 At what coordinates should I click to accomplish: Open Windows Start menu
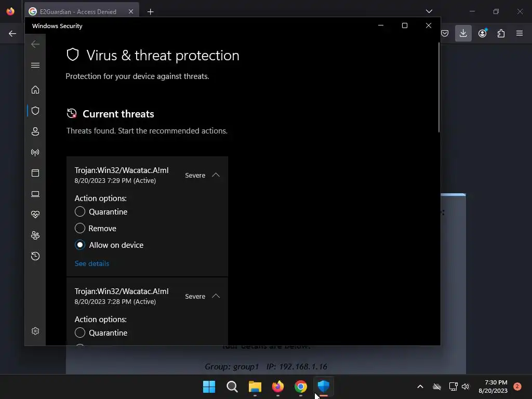(x=209, y=387)
